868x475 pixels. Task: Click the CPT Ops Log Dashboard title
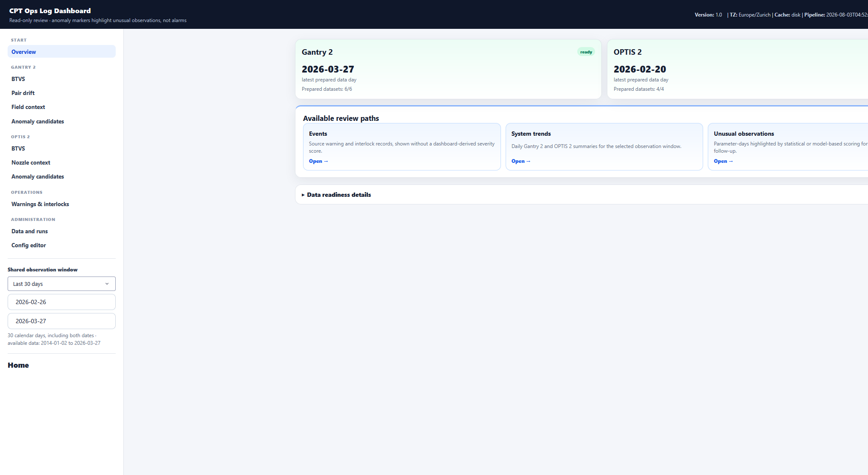point(50,11)
